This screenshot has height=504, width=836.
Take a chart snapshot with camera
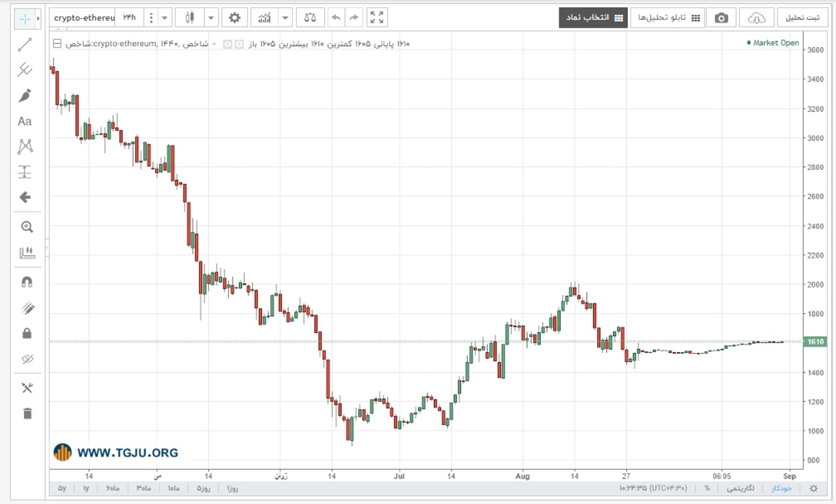[721, 18]
